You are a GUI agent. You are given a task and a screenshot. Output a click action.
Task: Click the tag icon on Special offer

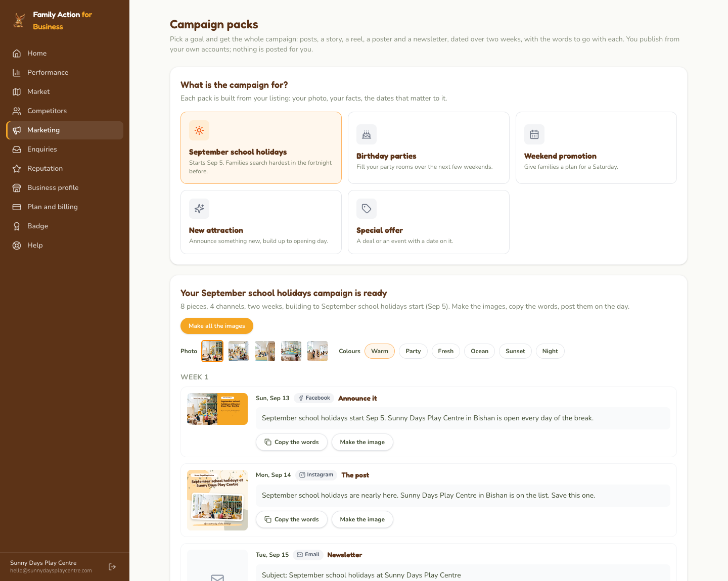[x=367, y=209]
